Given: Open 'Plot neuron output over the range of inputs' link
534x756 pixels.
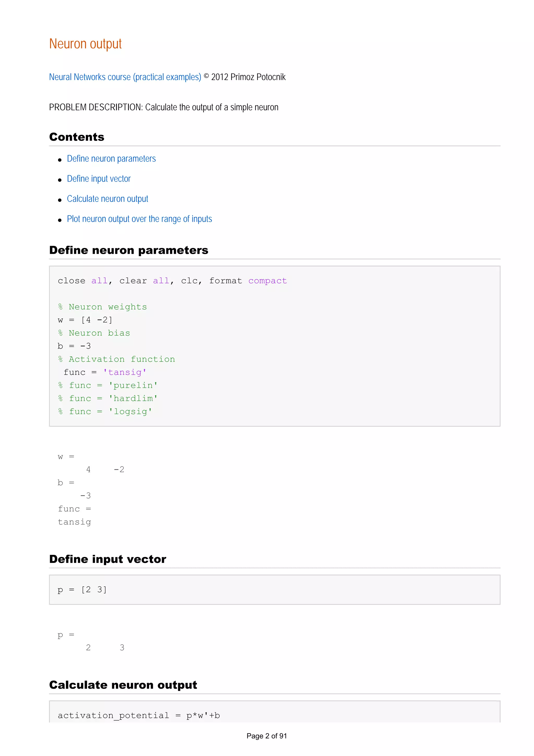Looking at the screenshot, I should point(139,219).
